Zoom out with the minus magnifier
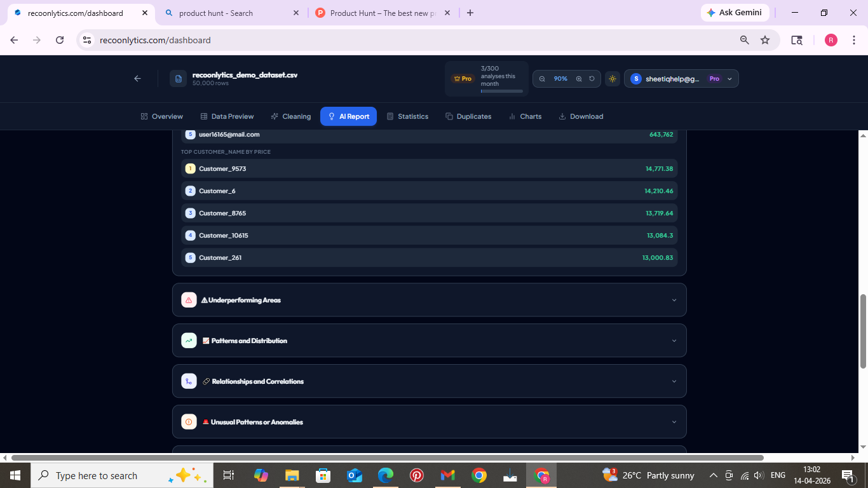 (x=542, y=79)
